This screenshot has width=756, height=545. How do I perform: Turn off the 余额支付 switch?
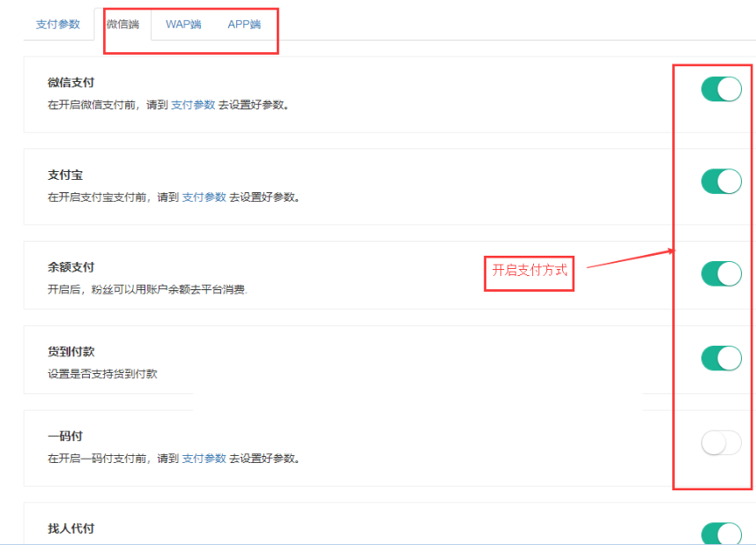point(722,273)
